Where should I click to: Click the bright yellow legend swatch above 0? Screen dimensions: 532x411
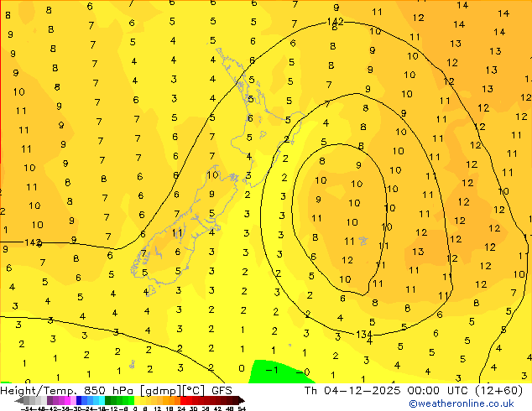click(x=137, y=400)
